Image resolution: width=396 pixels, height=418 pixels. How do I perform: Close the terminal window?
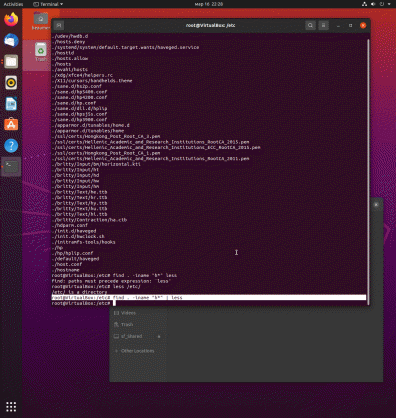(x=363, y=25)
